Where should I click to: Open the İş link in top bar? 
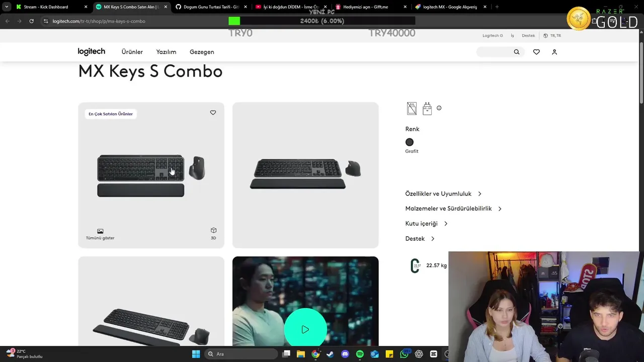tap(512, 36)
